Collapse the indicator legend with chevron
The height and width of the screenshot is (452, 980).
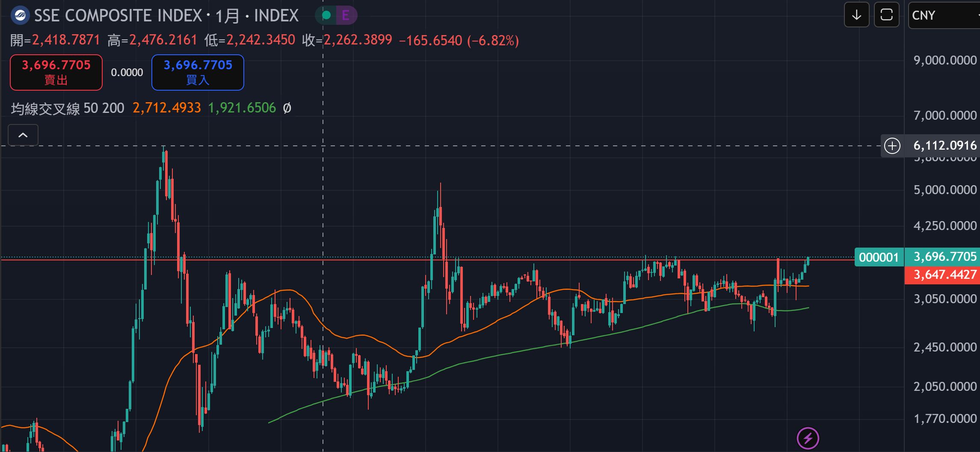tap(23, 135)
